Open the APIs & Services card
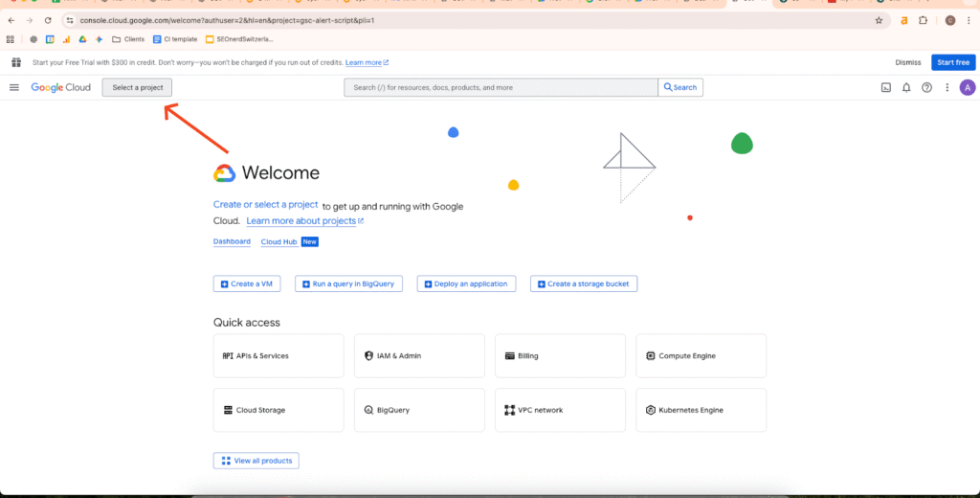The height and width of the screenshot is (498, 980). point(278,356)
